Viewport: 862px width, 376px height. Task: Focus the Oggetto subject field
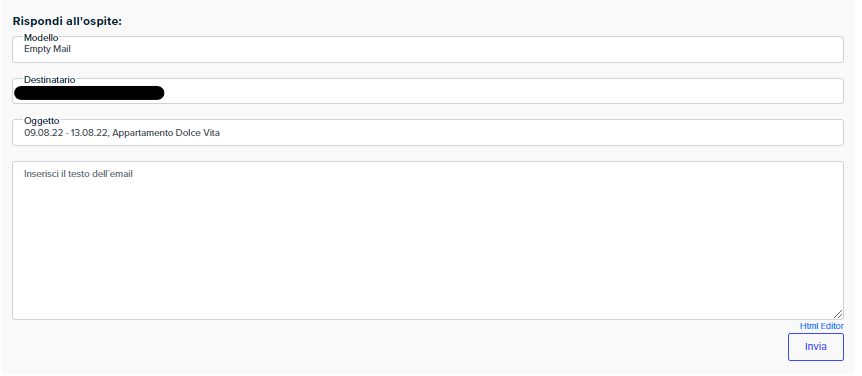tap(428, 132)
